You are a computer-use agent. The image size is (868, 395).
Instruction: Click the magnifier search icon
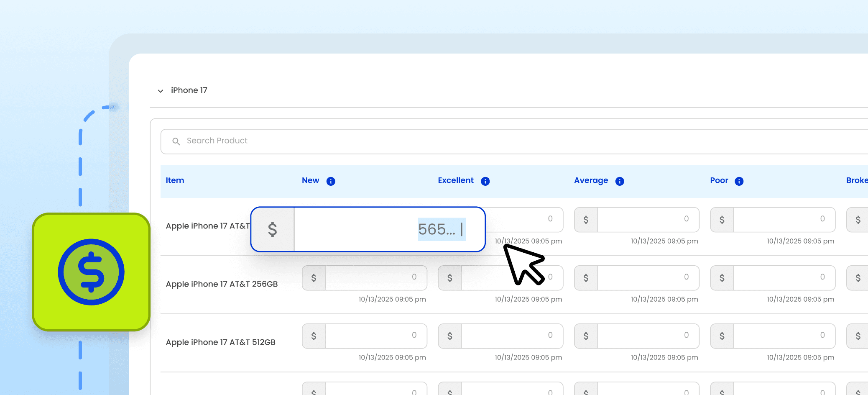coord(176,141)
